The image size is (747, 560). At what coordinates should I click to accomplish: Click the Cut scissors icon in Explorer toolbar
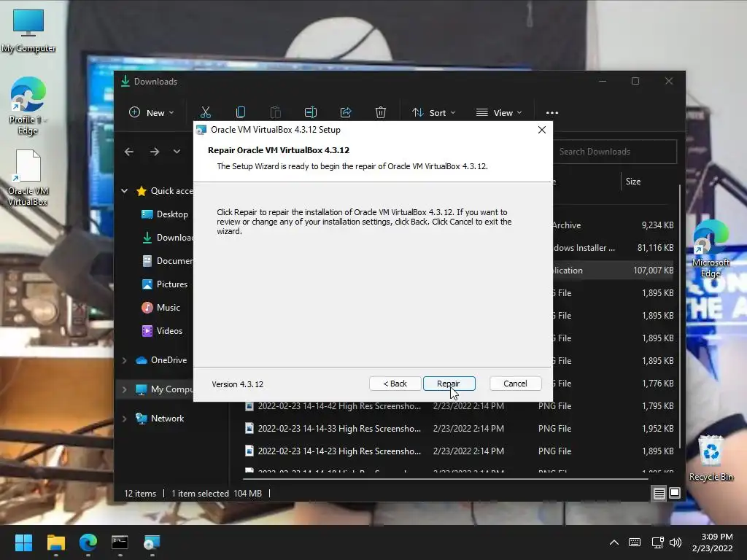(x=205, y=112)
